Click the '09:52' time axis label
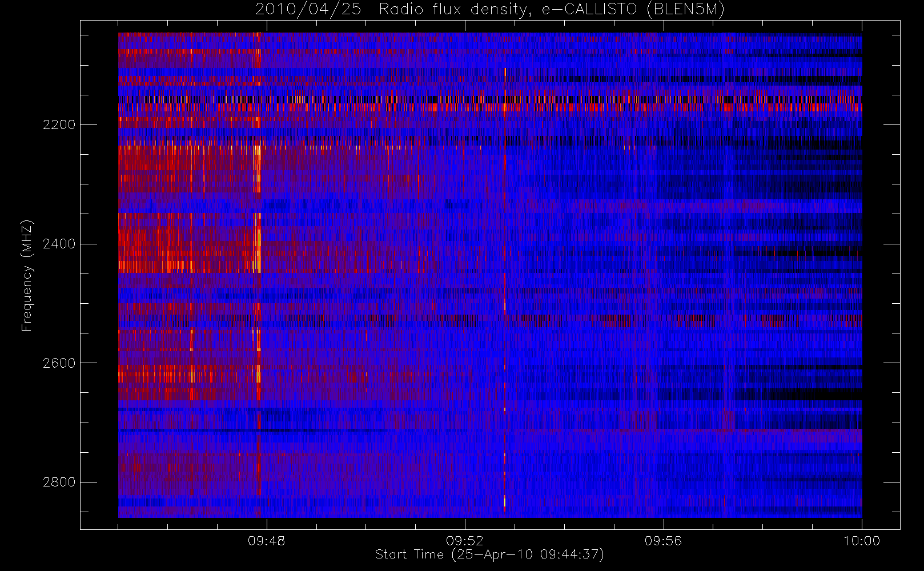Screen dimensions: 924x571 [x=465, y=541]
